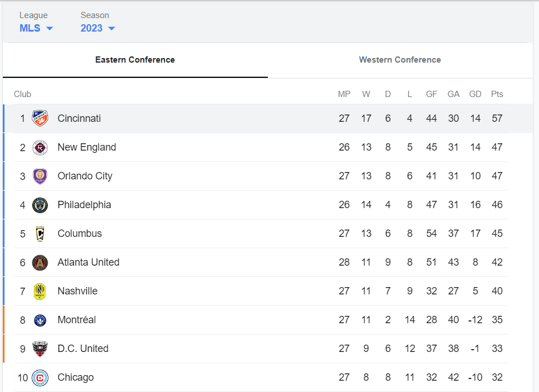Select the Nashville yellow crest icon
The width and height of the screenshot is (539, 392).
click(x=40, y=291)
